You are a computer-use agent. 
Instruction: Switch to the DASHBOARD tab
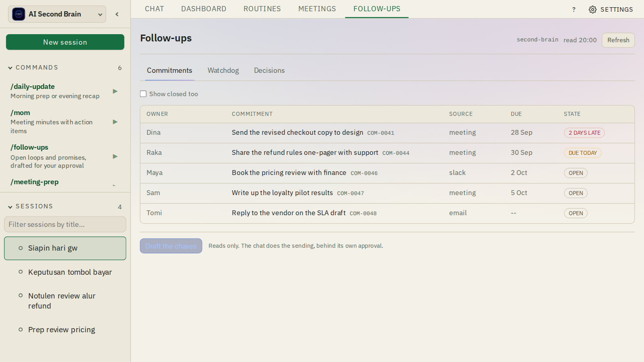pyautogui.click(x=204, y=9)
